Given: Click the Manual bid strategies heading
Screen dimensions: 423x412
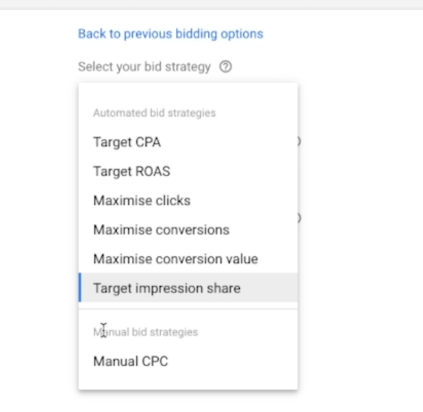Looking at the screenshot, I should (x=145, y=332).
